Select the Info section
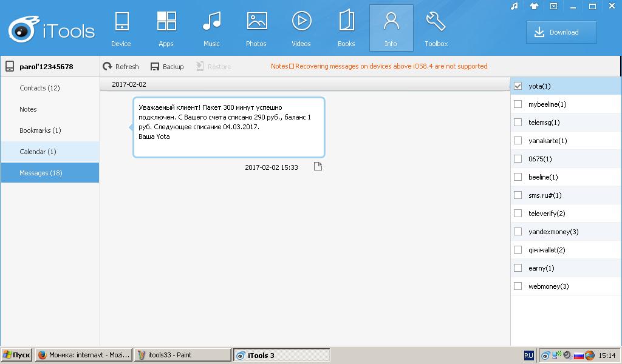The image size is (622, 364). [391, 28]
